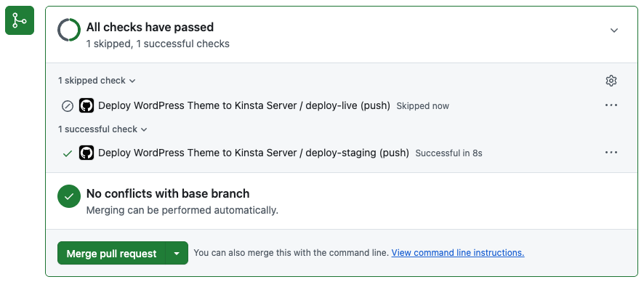This screenshot has width=644, height=282.
Task: Click the 'No conflicts with base branch' heading
Action: [x=168, y=194]
